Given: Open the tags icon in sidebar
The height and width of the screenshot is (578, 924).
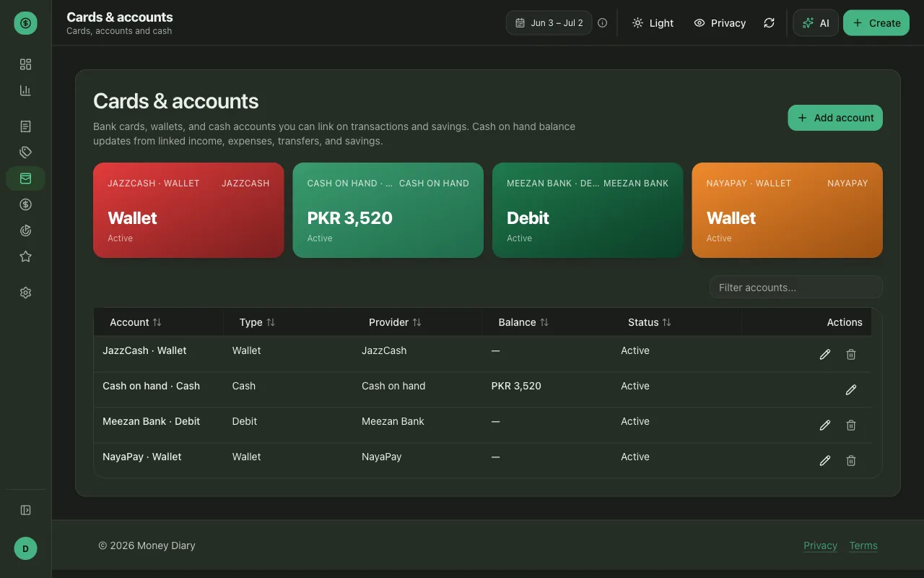Looking at the screenshot, I should pos(25,152).
